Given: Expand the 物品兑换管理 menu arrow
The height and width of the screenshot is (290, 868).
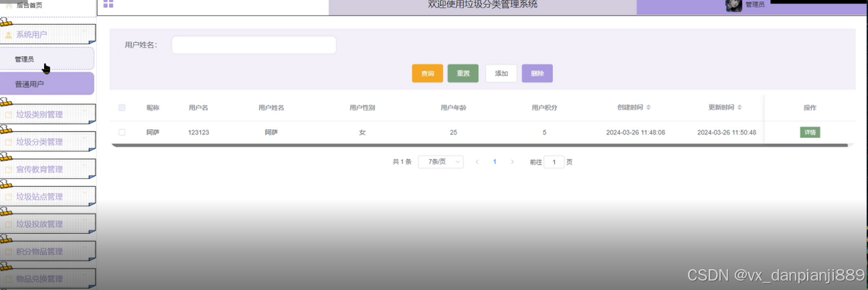Looking at the screenshot, I should [84, 276].
